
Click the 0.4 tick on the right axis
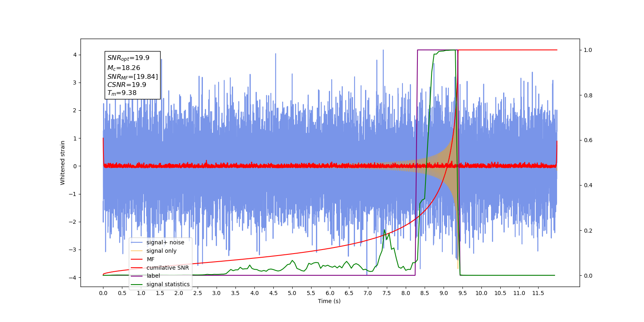tap(588, 186)
